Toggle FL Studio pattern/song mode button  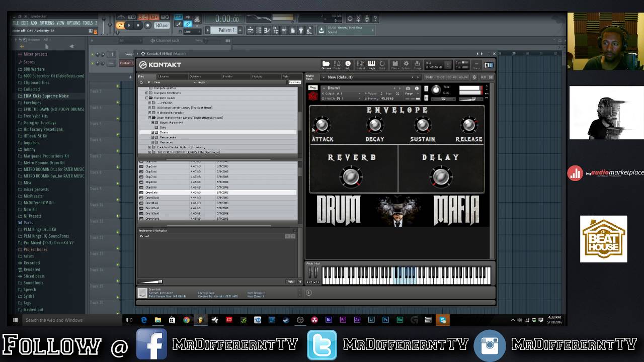point(119,25)
